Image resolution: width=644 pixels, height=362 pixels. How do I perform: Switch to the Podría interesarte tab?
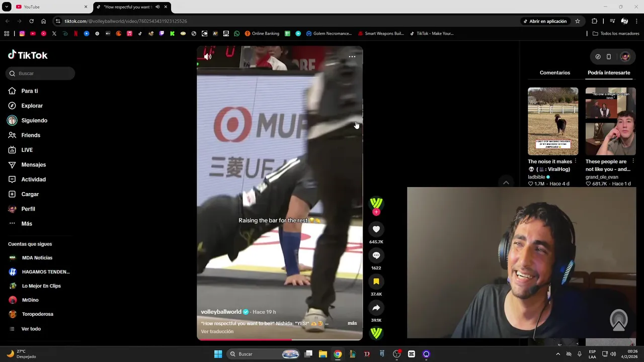tap(609, 73)
